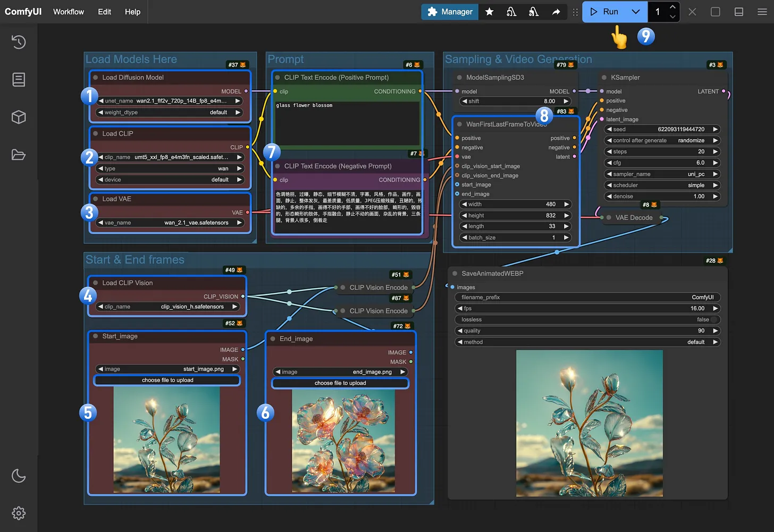Open settings gear icon in sidebar
This screenshot has height=532, width=774.
point(19,513)
